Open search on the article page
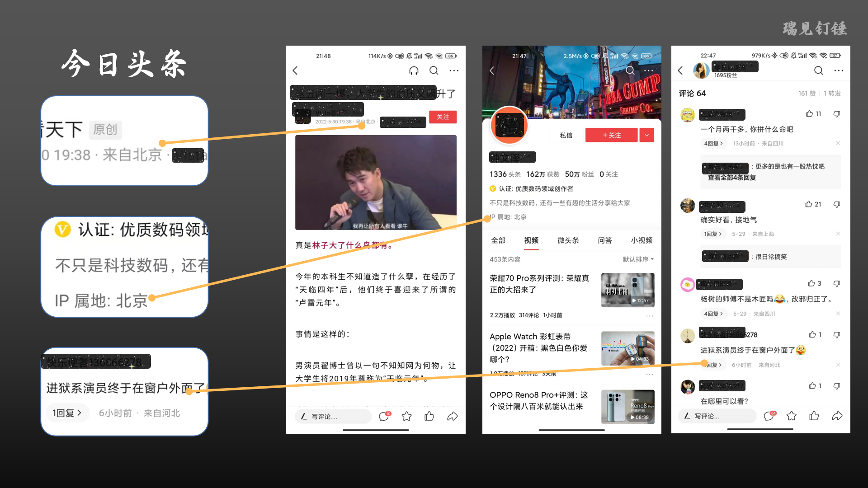The height and width of the screenshot is (488, 868). pos(434,70)
